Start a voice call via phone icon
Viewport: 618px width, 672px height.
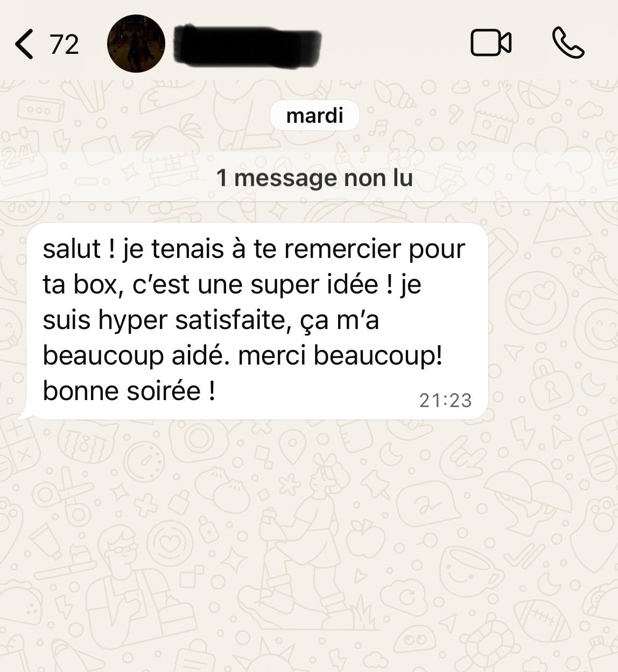tap(568, 43)
